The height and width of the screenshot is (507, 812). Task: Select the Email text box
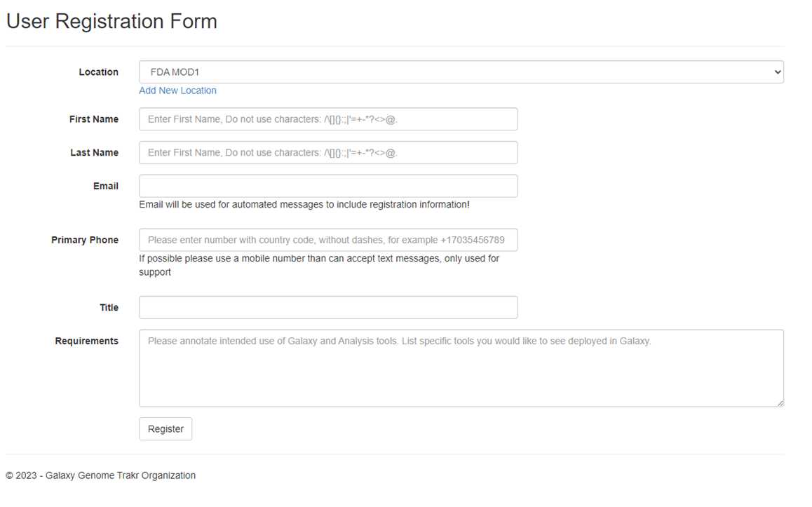(327, 186)
